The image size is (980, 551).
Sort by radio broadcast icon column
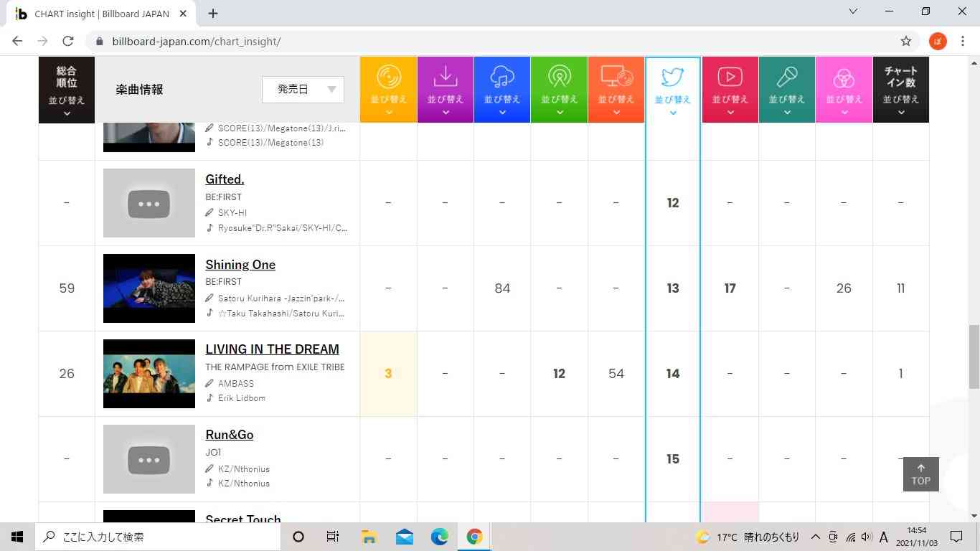(x=559, y=90)
